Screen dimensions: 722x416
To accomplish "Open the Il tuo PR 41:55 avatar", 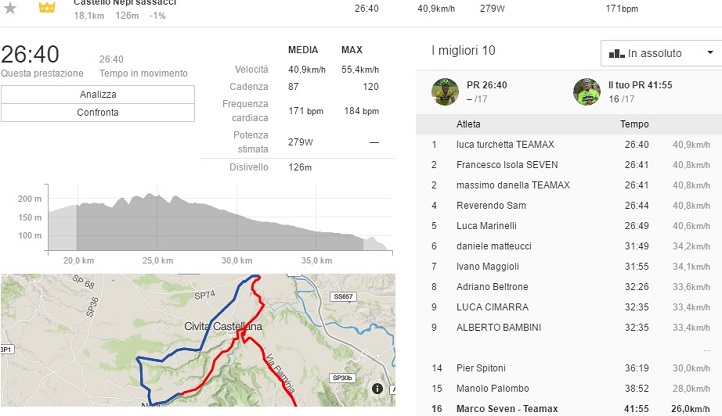I will [588, 93].
